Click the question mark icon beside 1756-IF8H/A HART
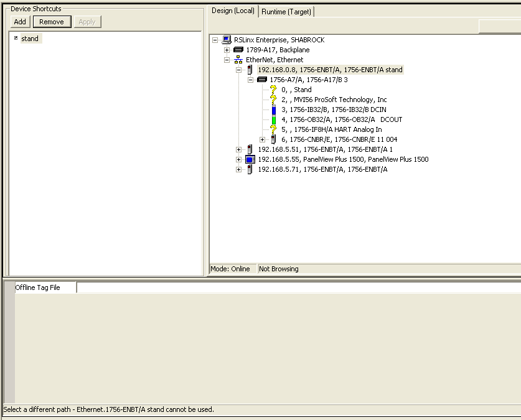 [x=273, y=129]
